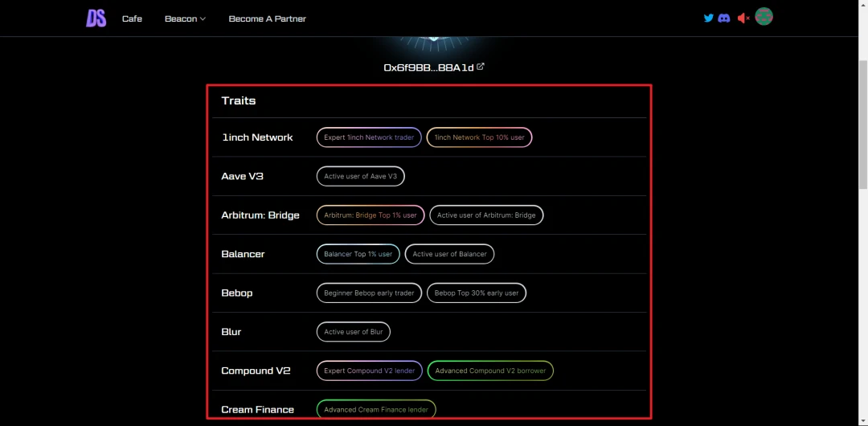Click the Bebop row label
868x426 pixels.
[x=237, y=293]
